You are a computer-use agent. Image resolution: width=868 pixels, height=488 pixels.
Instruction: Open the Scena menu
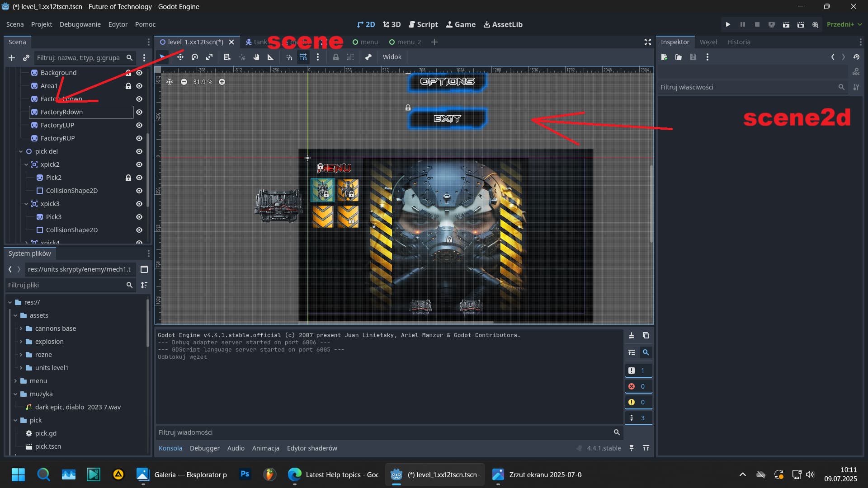click(x=15, y=24)
